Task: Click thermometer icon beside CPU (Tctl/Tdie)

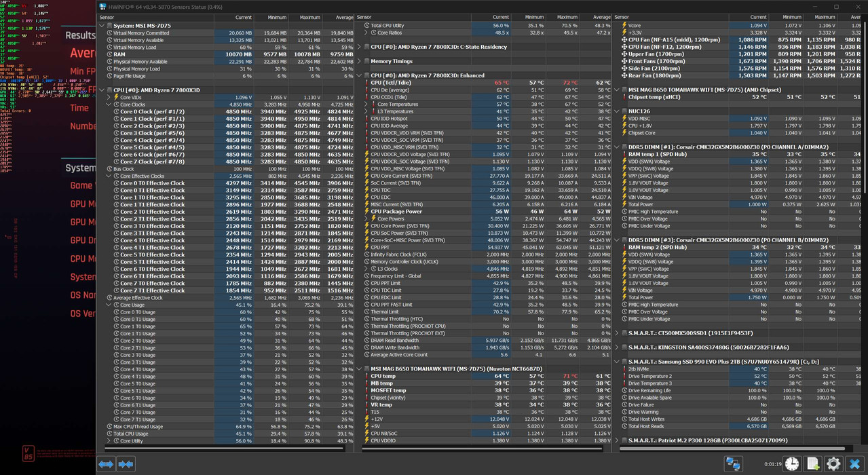Action: [366, 83]
